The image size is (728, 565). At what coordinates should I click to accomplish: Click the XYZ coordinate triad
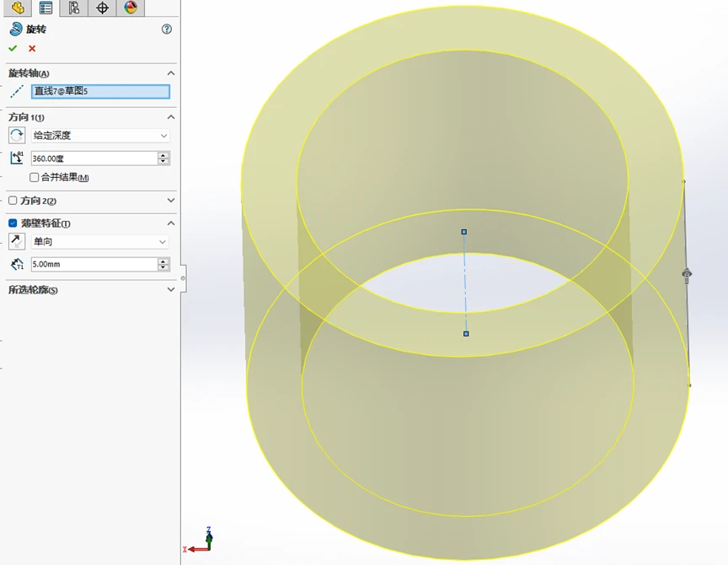click(x=199, y=541)
